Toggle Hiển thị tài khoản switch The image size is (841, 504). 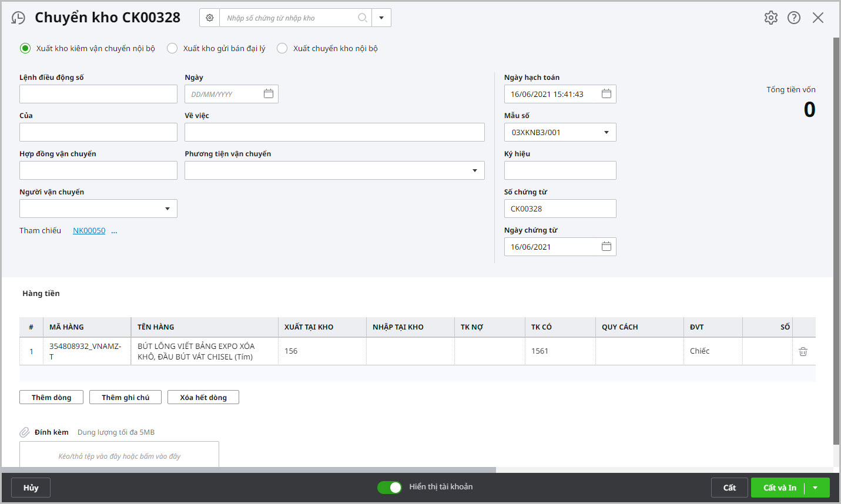389,487
